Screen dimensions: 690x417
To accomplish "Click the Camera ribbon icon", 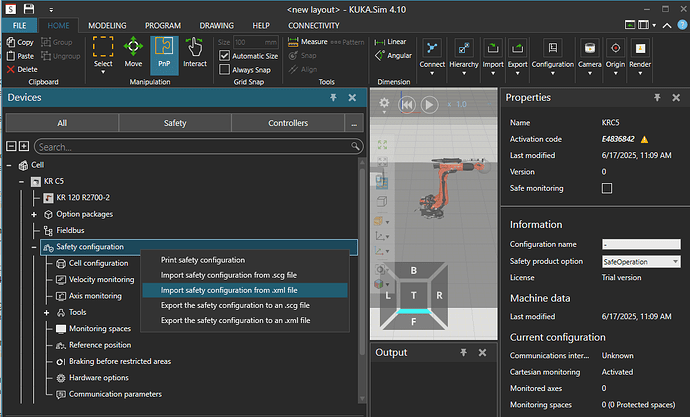I will 590,48.
